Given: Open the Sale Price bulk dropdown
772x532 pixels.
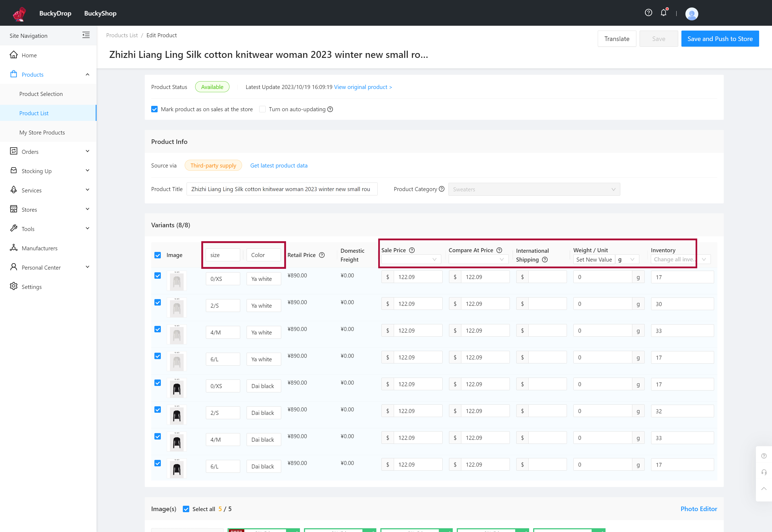Looking at the screenshot, I should click(411, 259).
